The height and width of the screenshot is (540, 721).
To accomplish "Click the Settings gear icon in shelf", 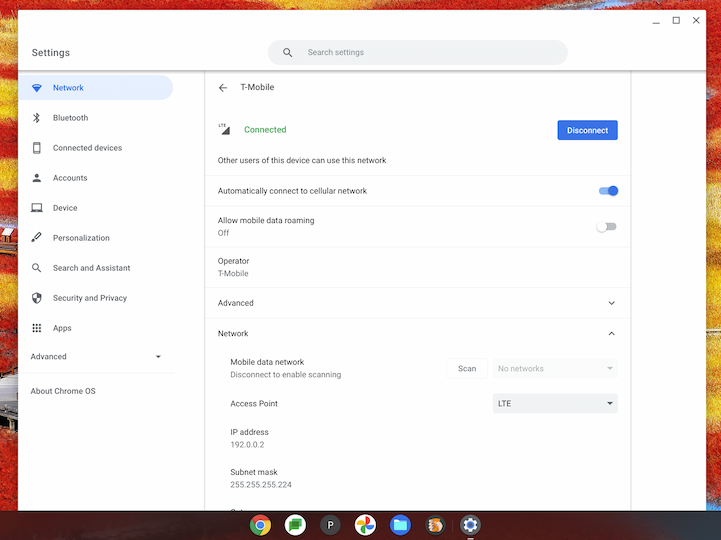I will (470, 525).
